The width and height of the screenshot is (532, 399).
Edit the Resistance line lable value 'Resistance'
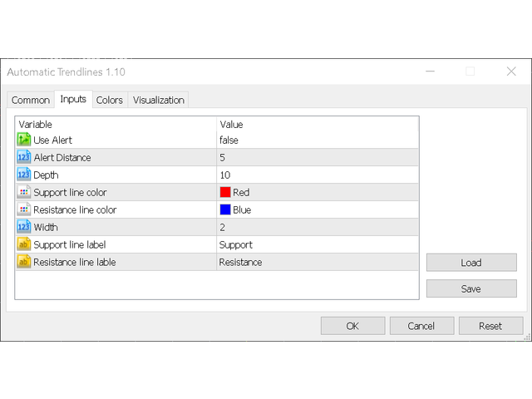pos(318,262)
